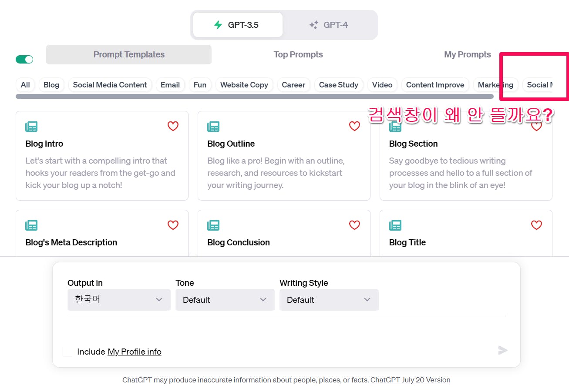Select the Marketing category filter
Image resolution: width=569 pixels, height=392 pixels.
495,85
